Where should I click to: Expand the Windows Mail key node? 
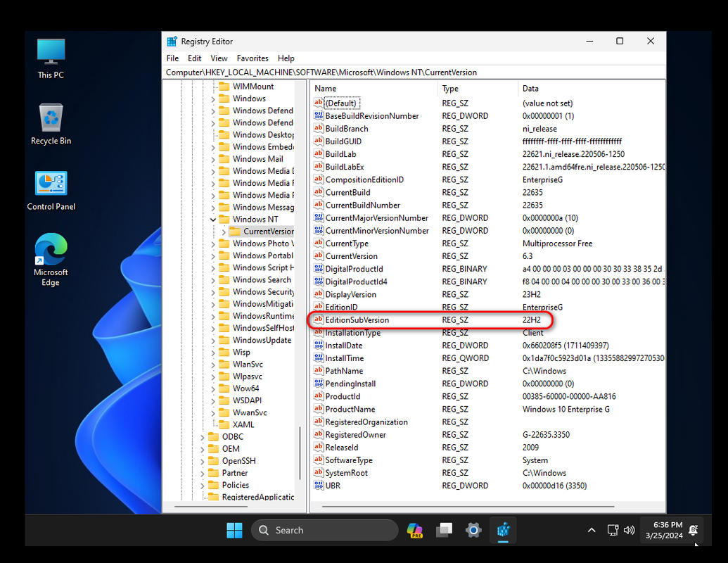(x=213, y=159)
